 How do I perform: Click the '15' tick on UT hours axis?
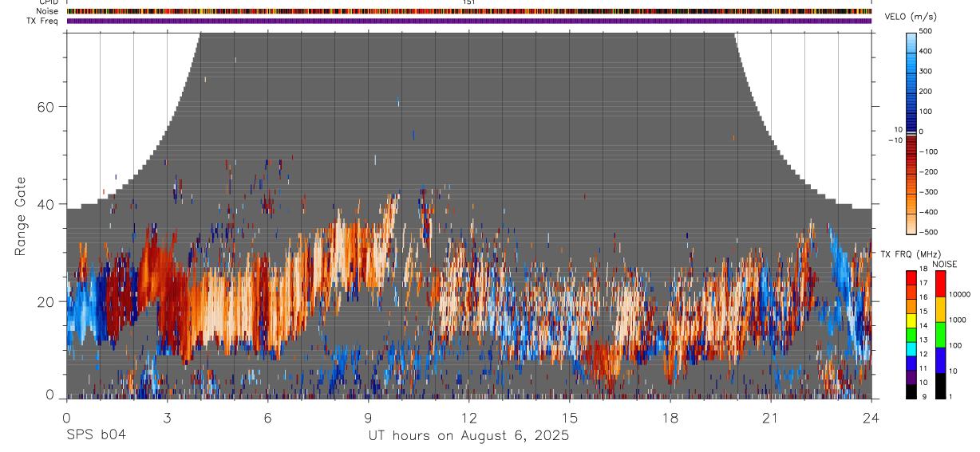click(x=569, y=417)
